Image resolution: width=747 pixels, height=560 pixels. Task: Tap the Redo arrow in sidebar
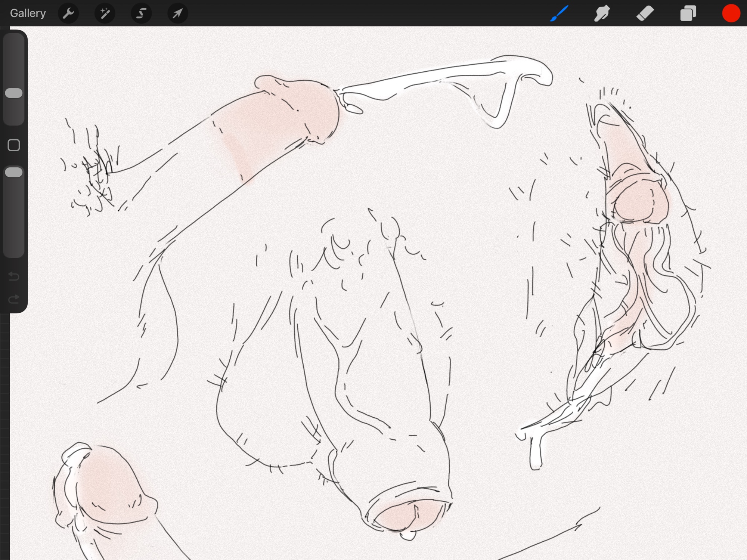point(14,299)
